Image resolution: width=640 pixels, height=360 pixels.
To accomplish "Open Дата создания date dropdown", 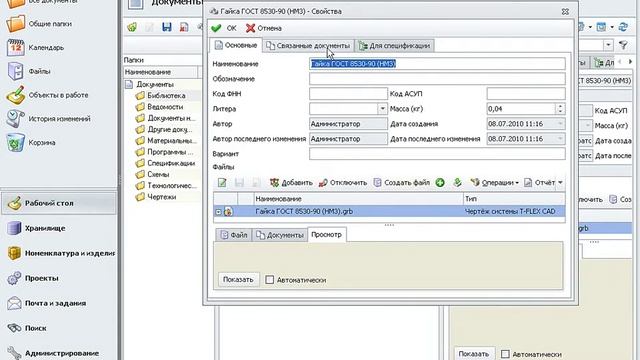I will coord(560,124).
